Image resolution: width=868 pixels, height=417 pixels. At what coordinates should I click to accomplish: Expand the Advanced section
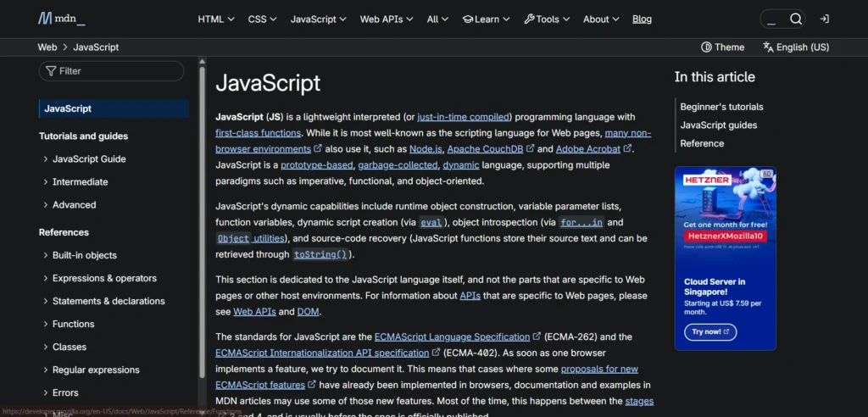click(70, 205)
